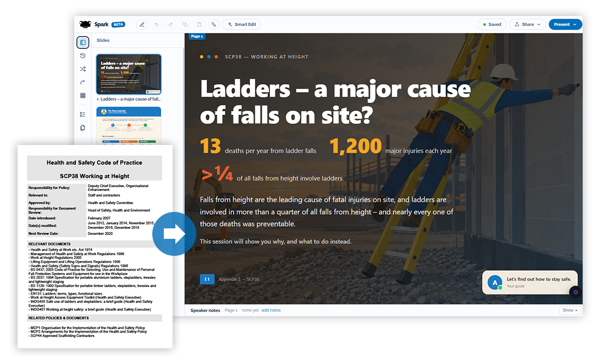Select the second slide thumbnail
The height and width of the screenshot is (364, 597).
[x=129, y=126]
